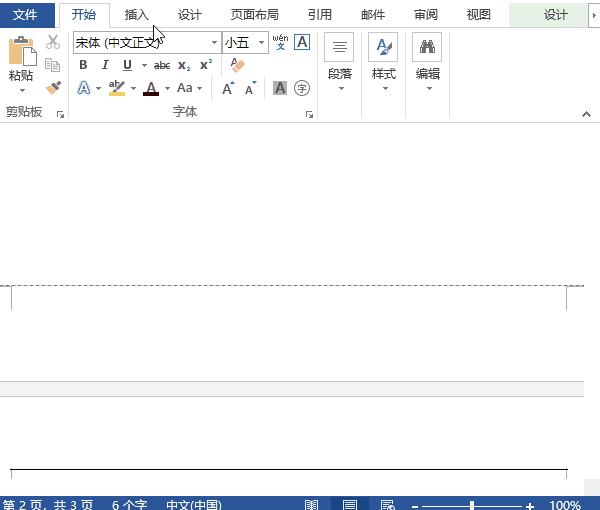The image size is (600, 510).
Task: Switch to Read Mode view
Action: (x=311, y=505)
